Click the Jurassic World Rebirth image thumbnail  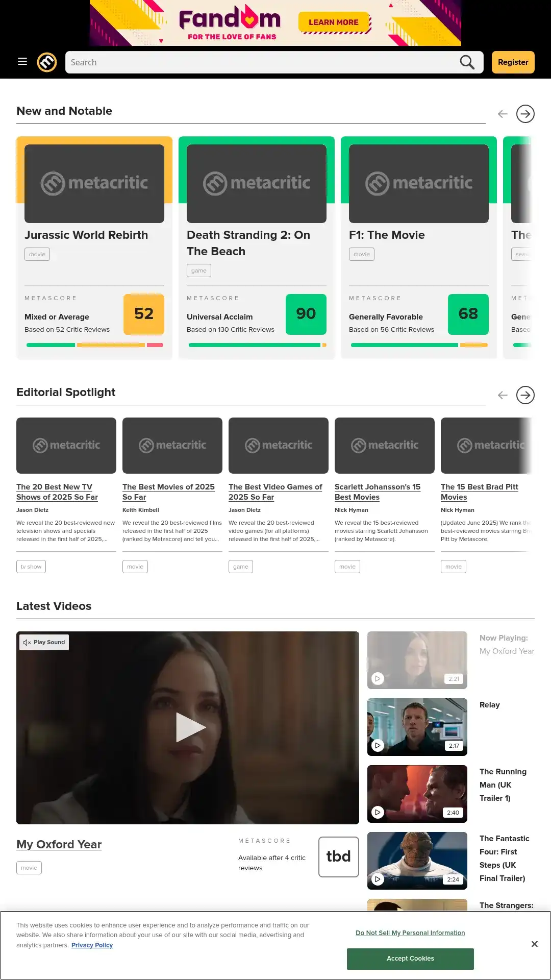pos(94,184)
